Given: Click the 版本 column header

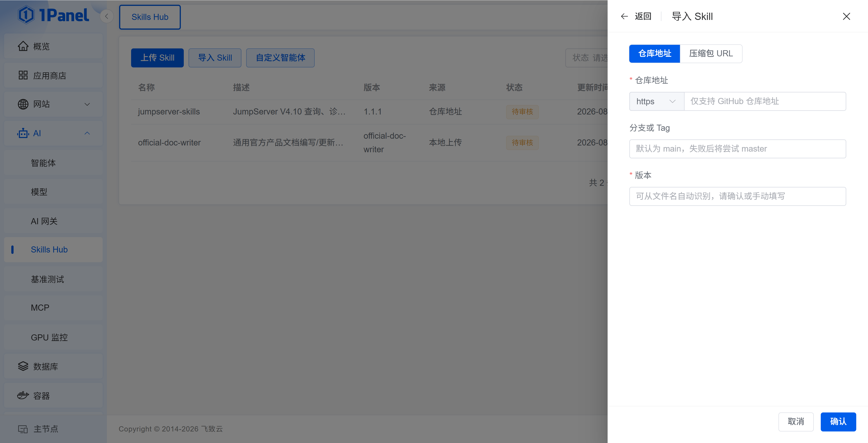Looking at the screenshot, I should pyautogui.click(x=372, y=87).
